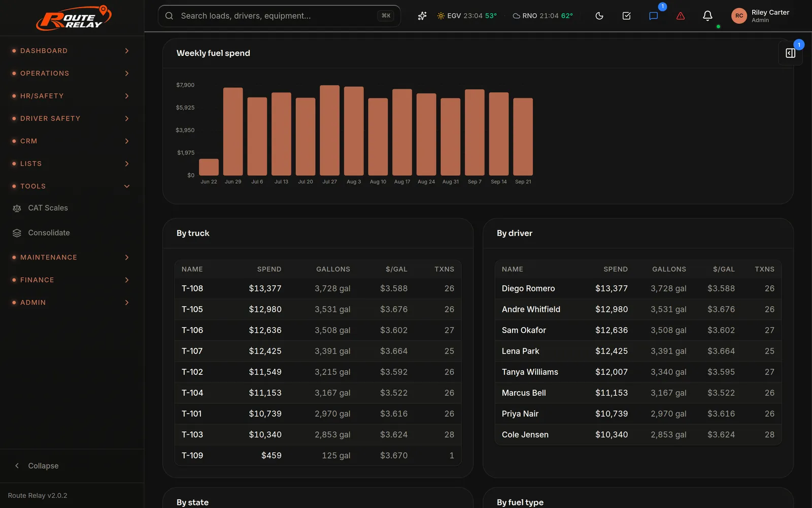Expand the Operations section chevron

coord(127,73)
